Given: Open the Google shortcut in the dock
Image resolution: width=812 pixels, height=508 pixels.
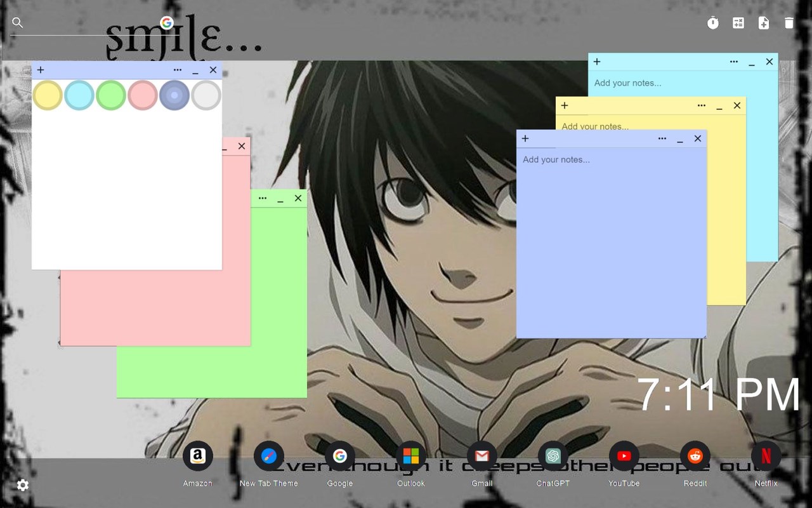Looking at the screenshot, I should click(340, 456).
